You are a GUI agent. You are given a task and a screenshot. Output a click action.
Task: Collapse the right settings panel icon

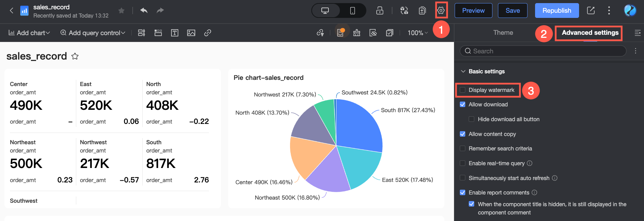click(x=637, y=33)
